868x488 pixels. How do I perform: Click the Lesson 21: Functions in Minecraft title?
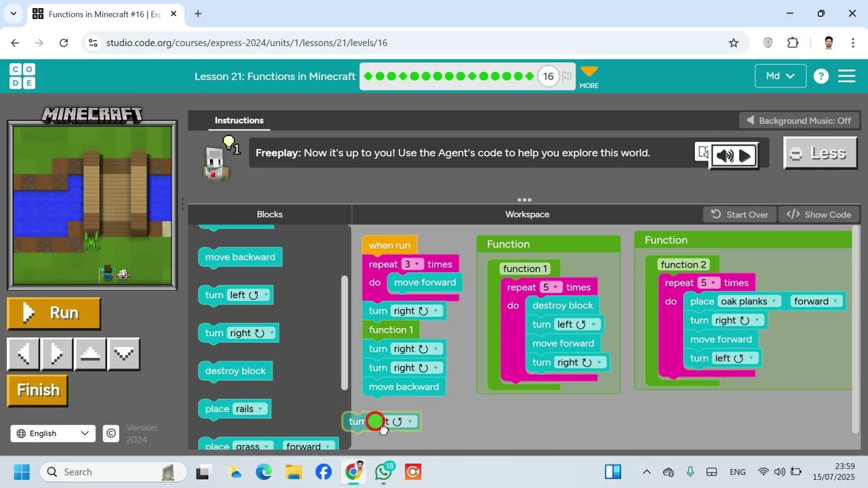click(275, 76)
